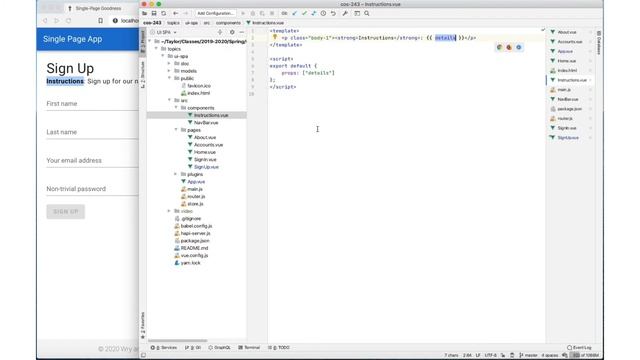
Task: Open preview in Firefox browser icon
Action: point(509,47)
